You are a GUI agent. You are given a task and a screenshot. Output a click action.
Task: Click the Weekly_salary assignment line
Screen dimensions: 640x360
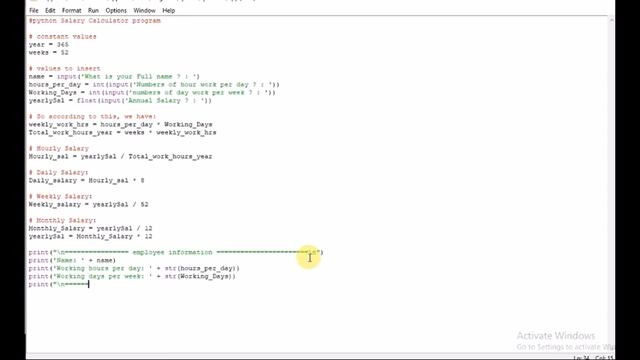click(x=89, y=204)
